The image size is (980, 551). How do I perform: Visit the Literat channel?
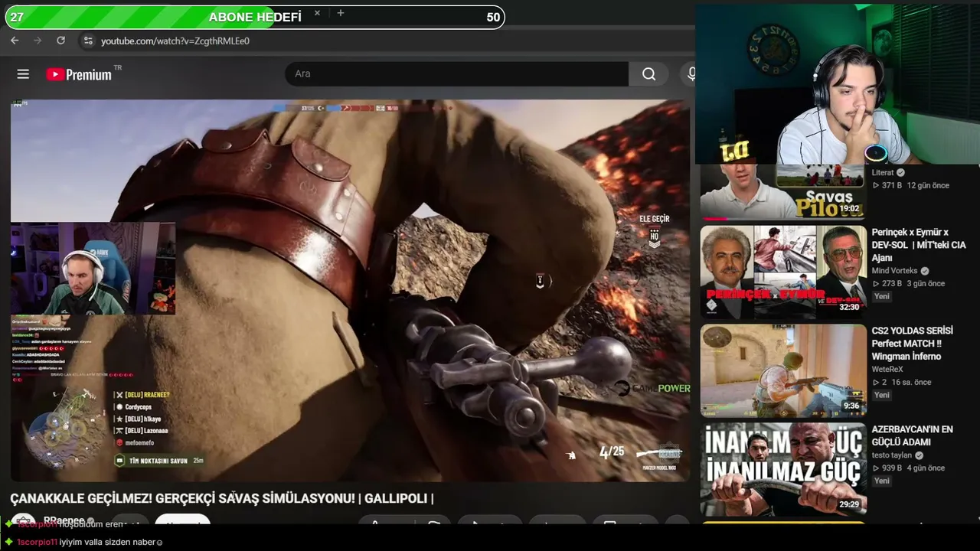point(883,173)
